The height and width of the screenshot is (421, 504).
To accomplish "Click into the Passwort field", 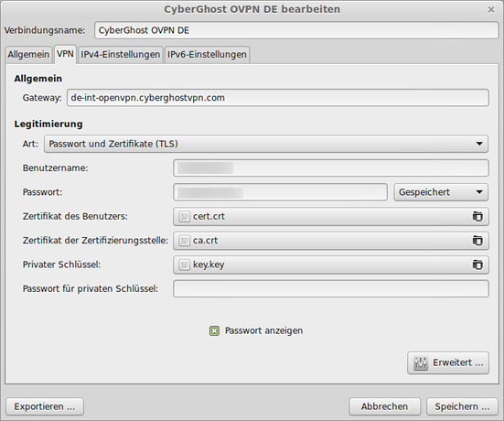I will click(280, 192).
